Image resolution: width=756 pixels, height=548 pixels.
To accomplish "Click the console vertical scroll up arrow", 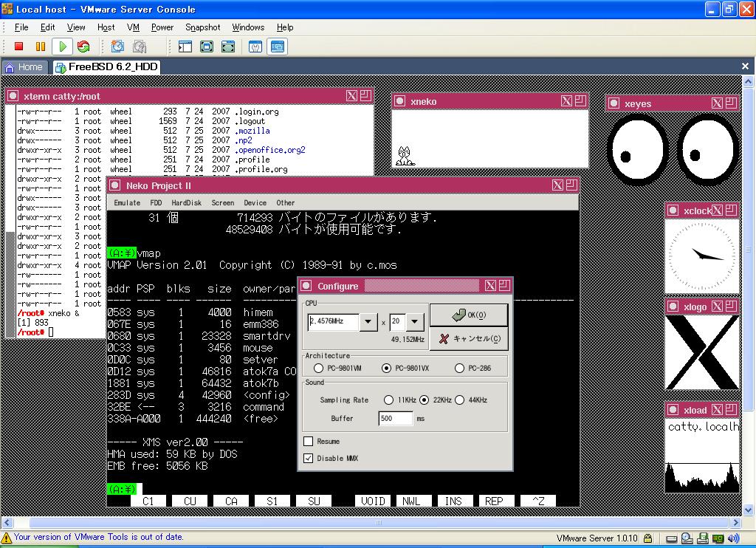I will pyautogui.click(x=749, y=81).
